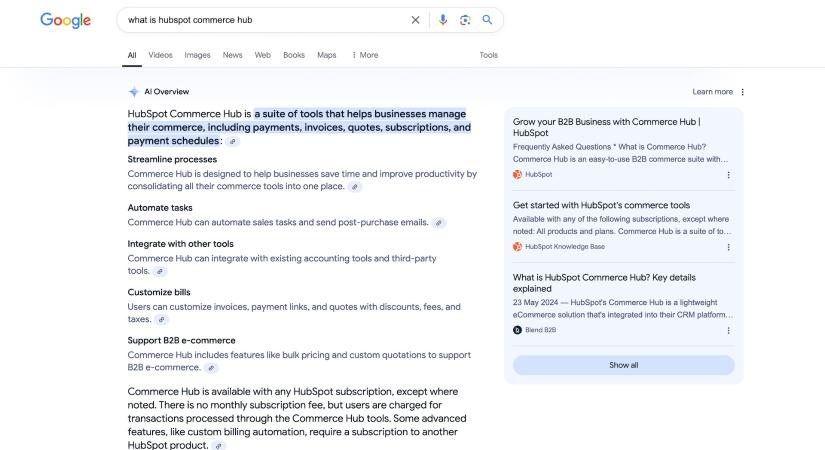Expand the More search filters menu
825x450 pixels.
[365, 55]
